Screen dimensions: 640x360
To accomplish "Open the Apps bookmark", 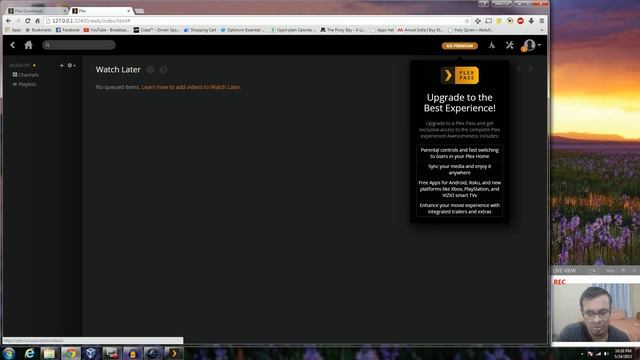I will pos(13,30).
